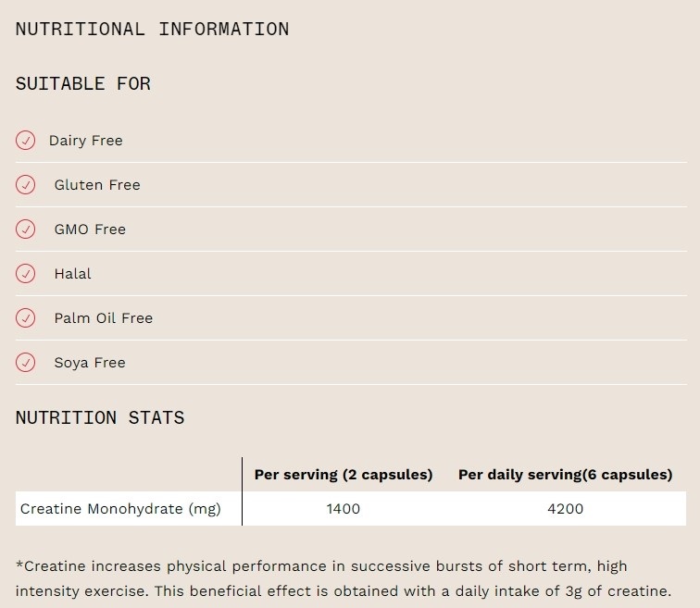The width and height of the screenshot is (700, 608).
Task: Click the Palm Oil Free checkmark icon
Action: pyautogui.click(x=25, y=318)
